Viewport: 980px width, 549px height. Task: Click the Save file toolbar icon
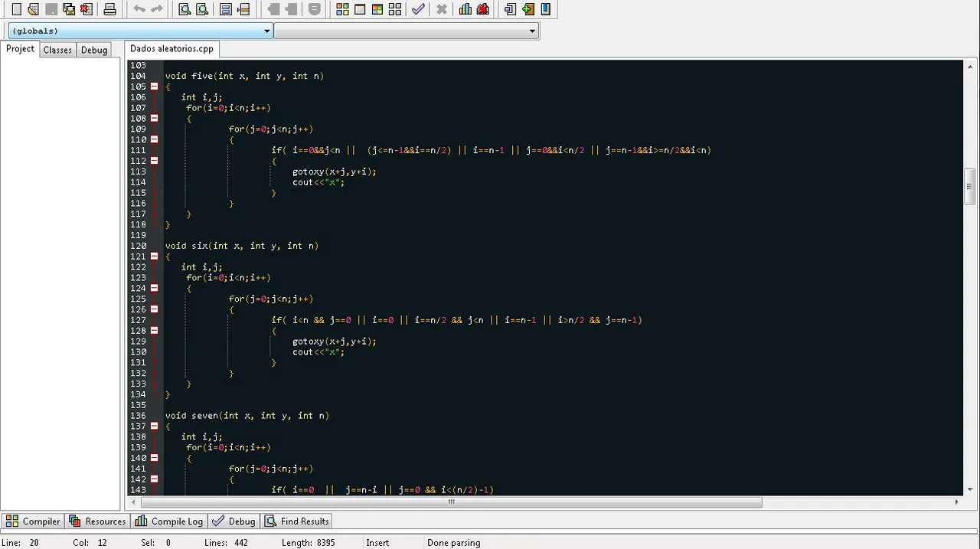tap(51, 9)
